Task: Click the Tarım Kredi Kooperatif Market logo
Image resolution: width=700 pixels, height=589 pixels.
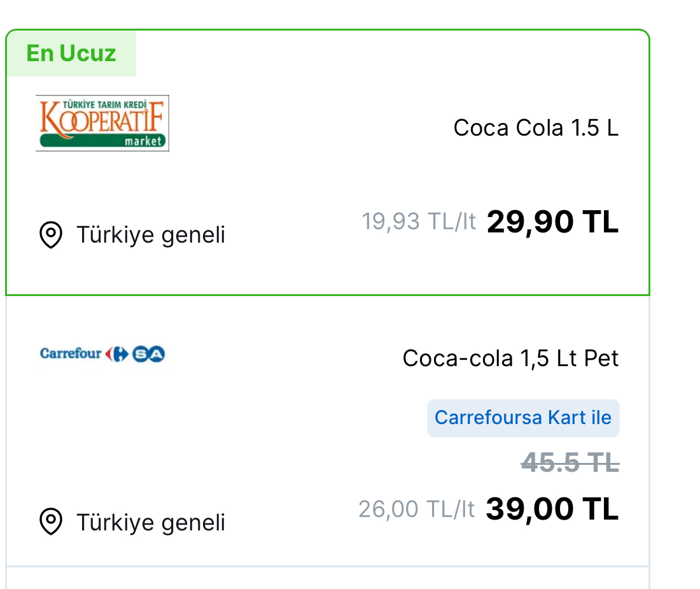Action: click(102, 123)
